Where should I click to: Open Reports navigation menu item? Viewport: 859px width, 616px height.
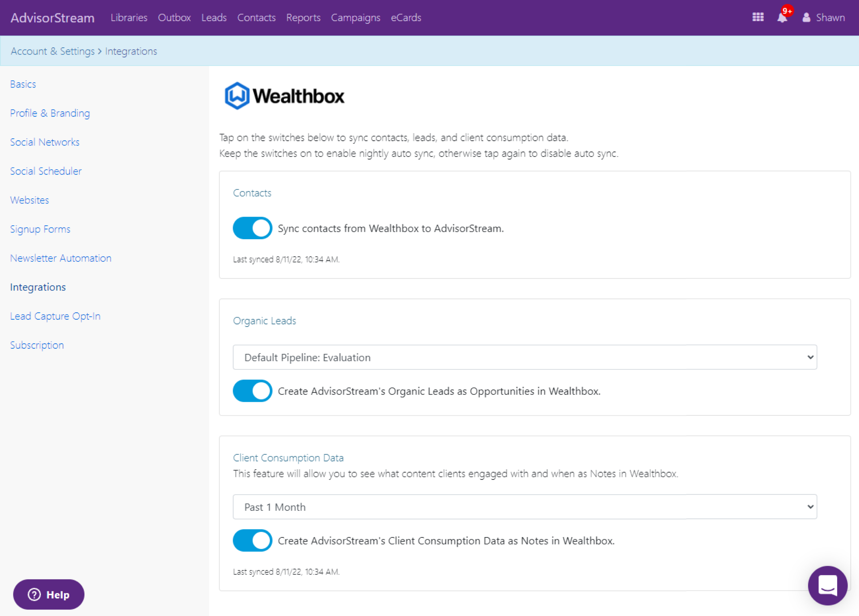[x=301, y=18]
